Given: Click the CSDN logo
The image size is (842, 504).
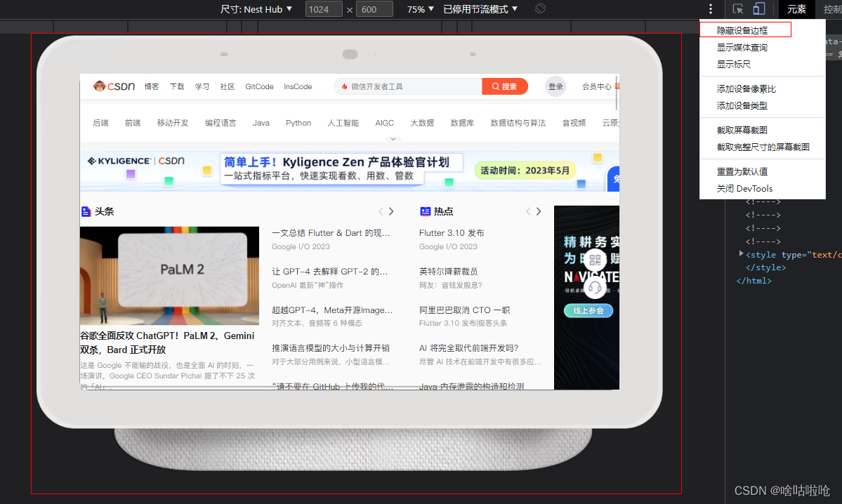Looking at the screenshot, I should pyautogui.click(x=114, y=86).
